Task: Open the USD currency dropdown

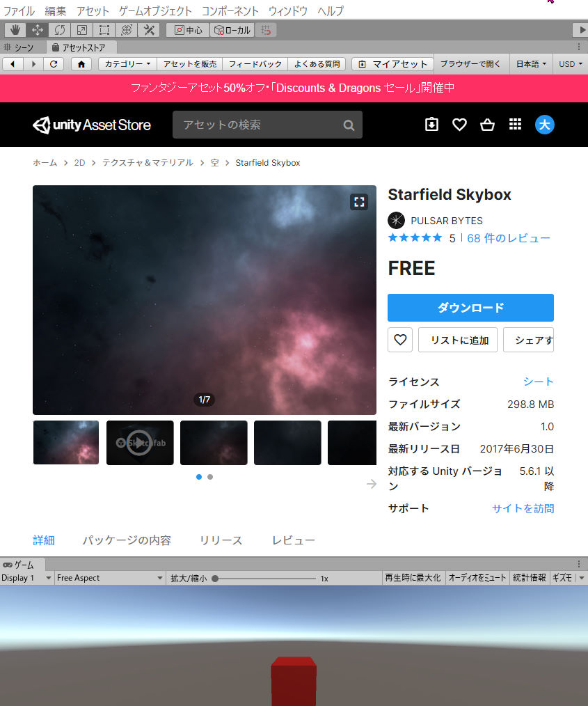Action: click(571, 64)
